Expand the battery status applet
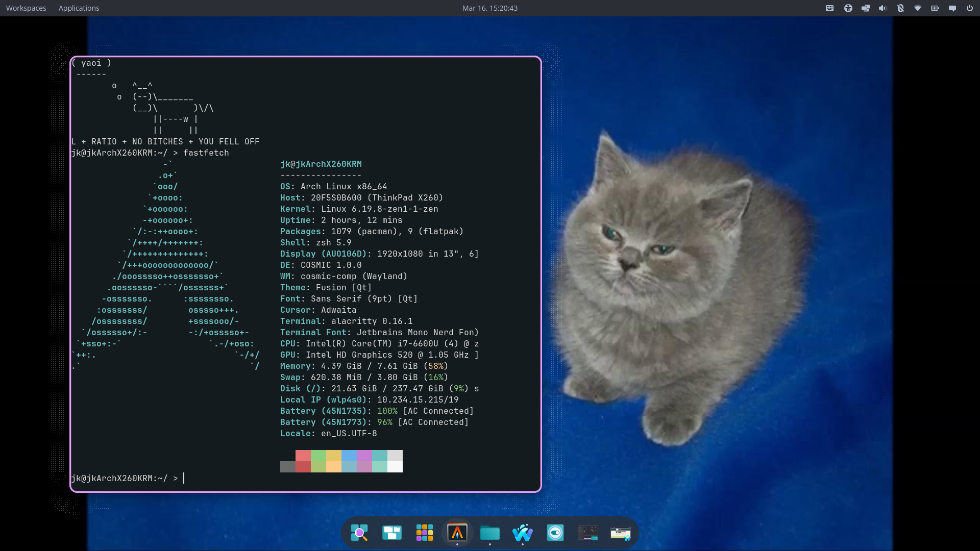Screen dimensions: 980x551 point(935,8)
